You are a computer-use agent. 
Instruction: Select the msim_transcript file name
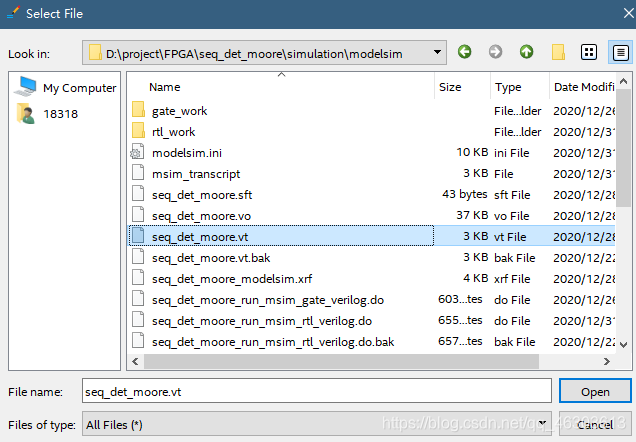pyautogui.click(x=196, y=174)
